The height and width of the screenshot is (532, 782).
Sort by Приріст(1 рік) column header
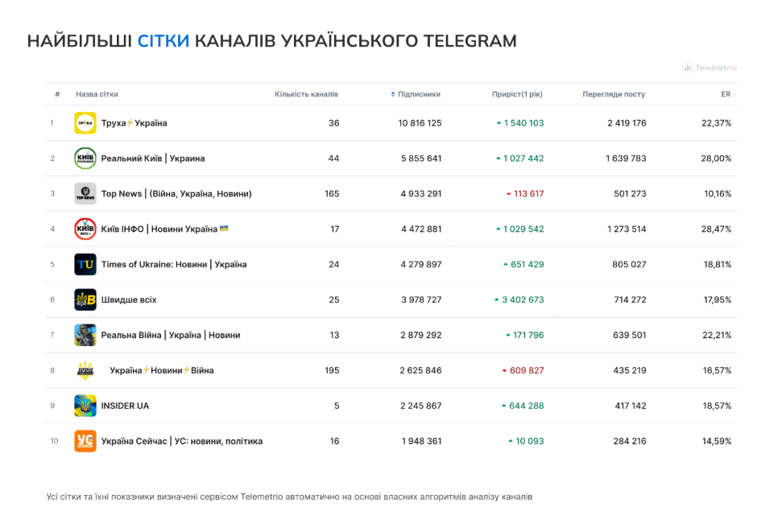pos(517,94)
